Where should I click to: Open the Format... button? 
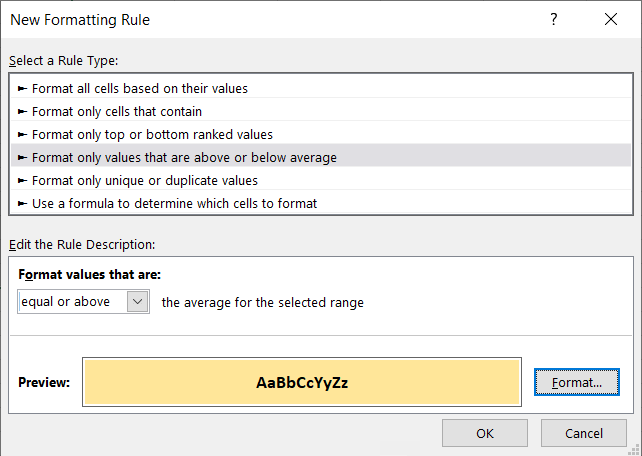[x=576, y=382]
